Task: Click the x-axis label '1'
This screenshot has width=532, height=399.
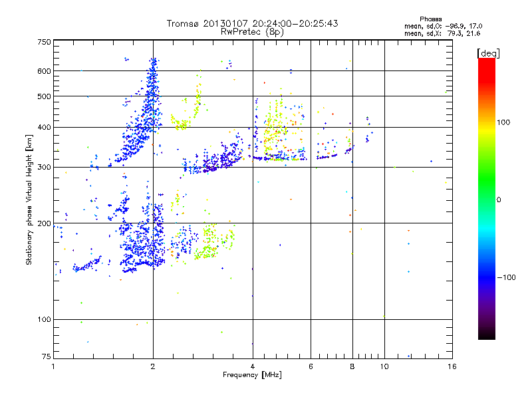Action: (53, 366)
